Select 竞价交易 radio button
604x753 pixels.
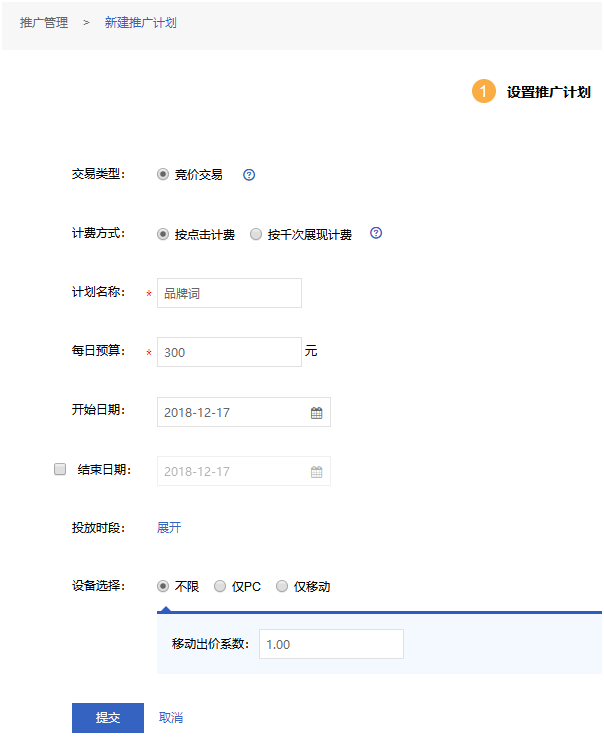[164, 174]
